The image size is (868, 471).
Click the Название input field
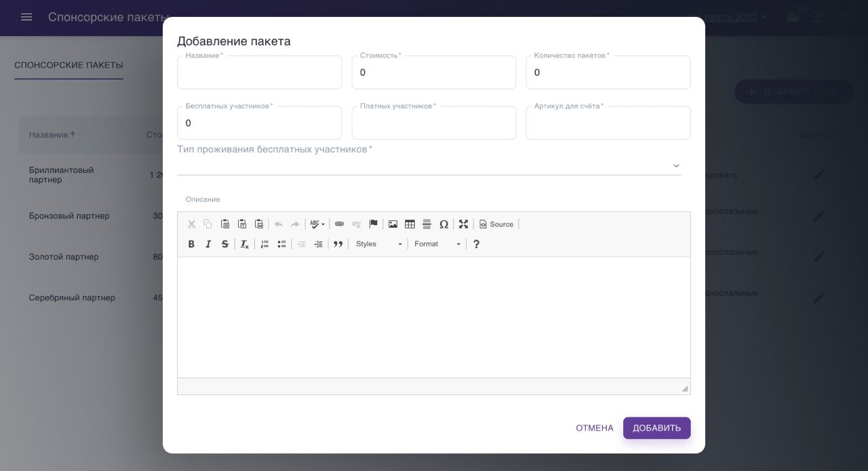click(259, 73)
